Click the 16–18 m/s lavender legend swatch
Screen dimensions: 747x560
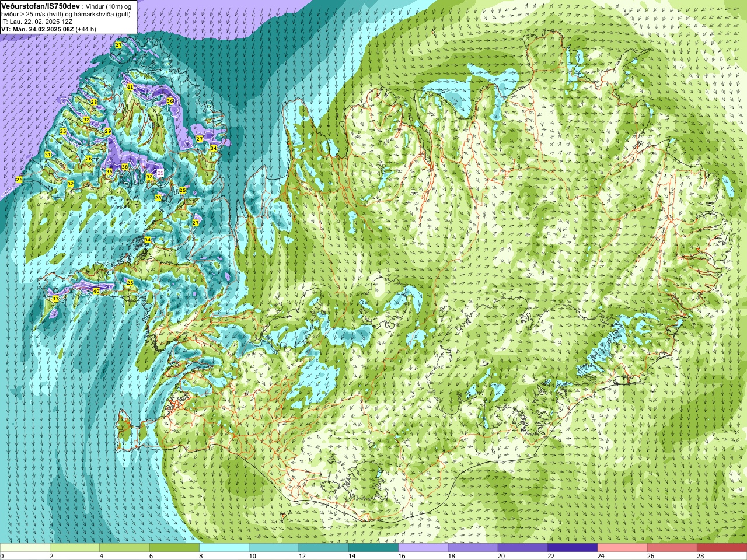423,548
